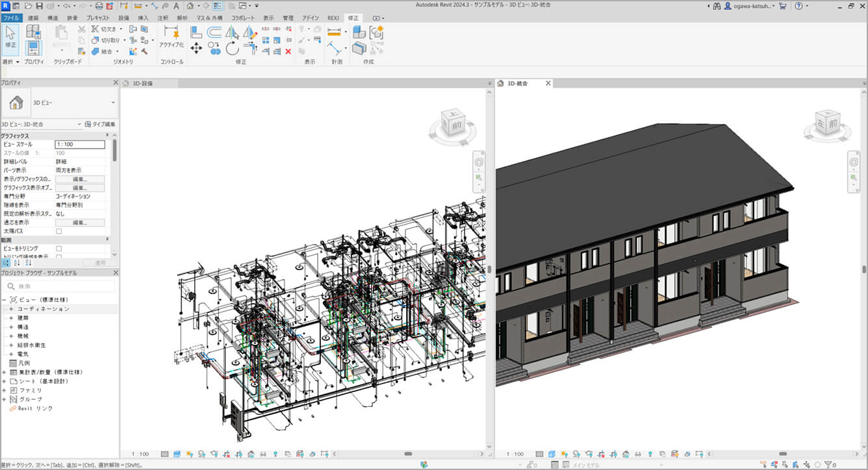This screenshot has width=868, height=470.
Task: Switch to the 注釈 ribbon tab
Action: pos(162,18)
